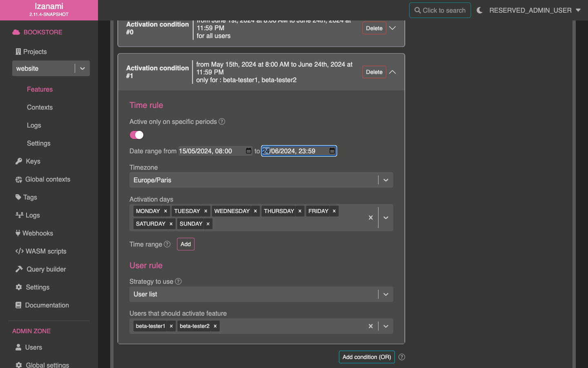
Task: Click Add condition (OR) button
Action: (366, 357)
